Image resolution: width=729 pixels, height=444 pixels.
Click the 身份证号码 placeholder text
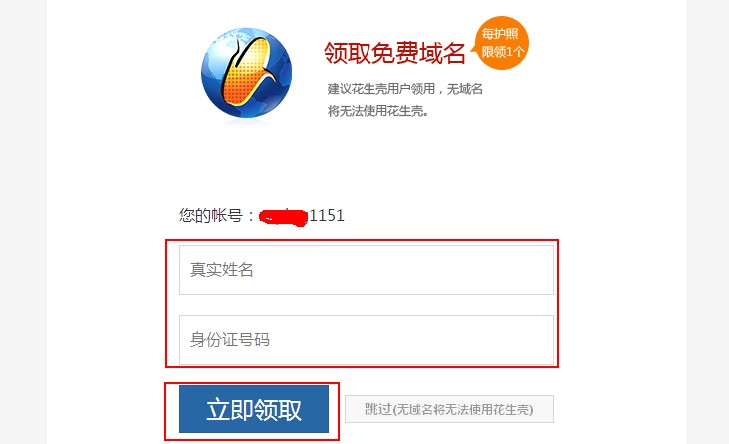tap(230, 339)
